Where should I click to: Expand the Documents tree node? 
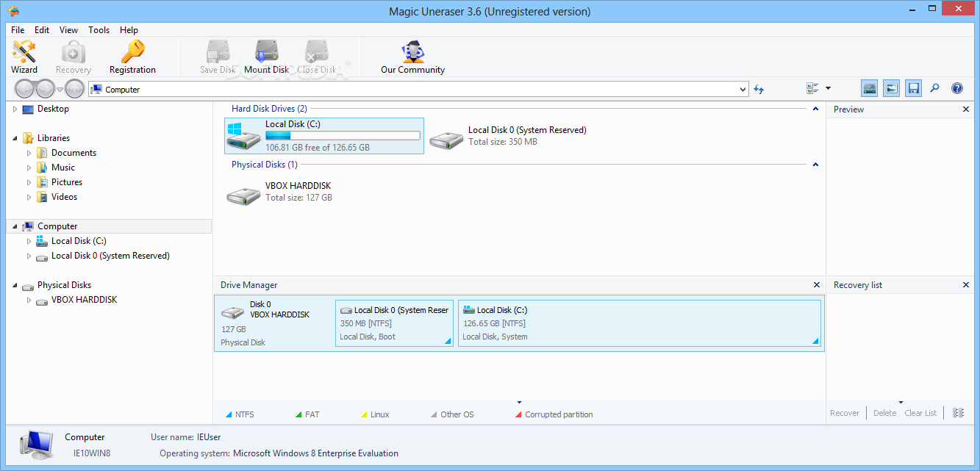(29, 153)
